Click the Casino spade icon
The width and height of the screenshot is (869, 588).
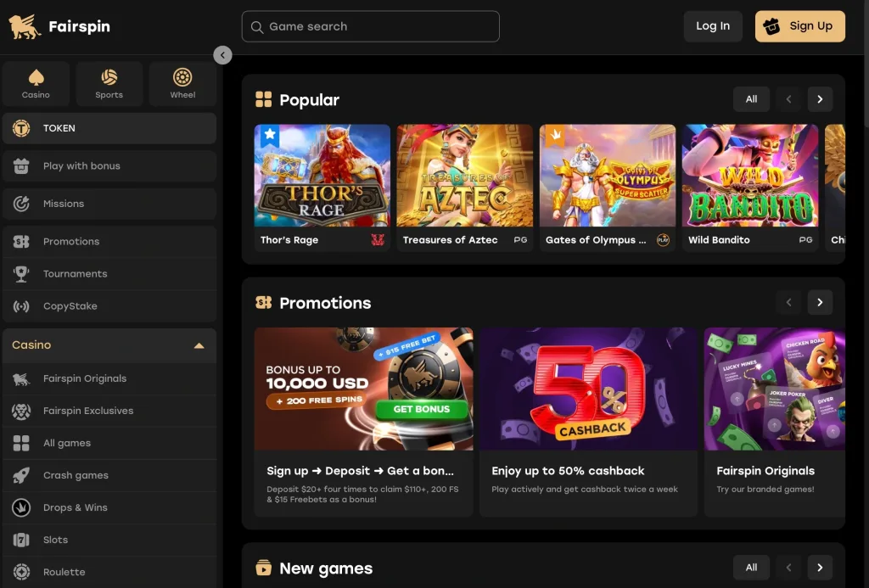tap(36, 77)
